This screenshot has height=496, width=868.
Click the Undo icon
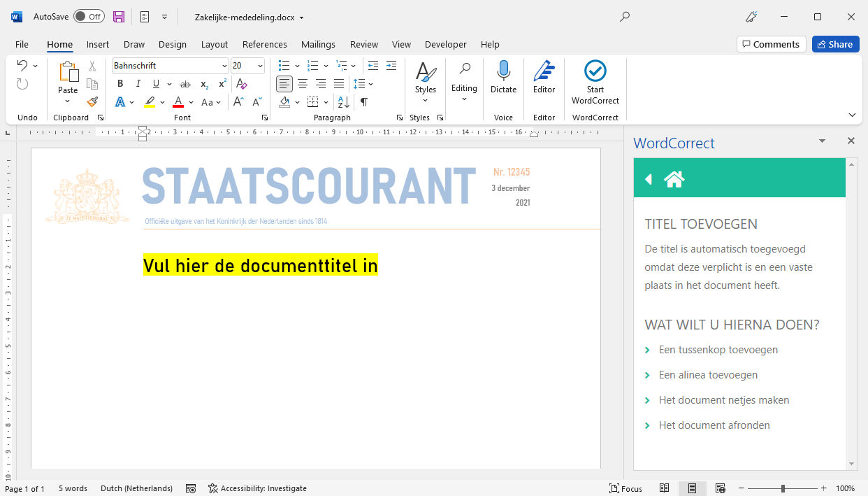pyautogui.click(x=22, y=66)
